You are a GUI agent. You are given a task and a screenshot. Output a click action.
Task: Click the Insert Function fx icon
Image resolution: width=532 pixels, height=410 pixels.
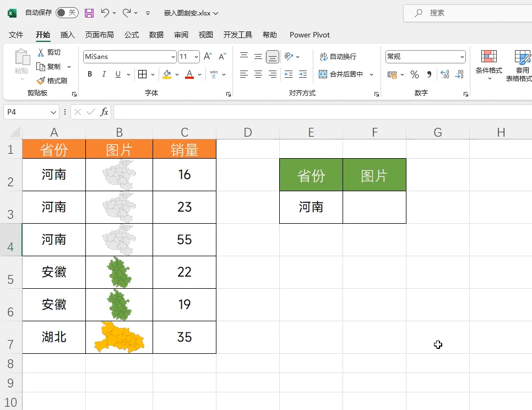(x=104, y=112)
